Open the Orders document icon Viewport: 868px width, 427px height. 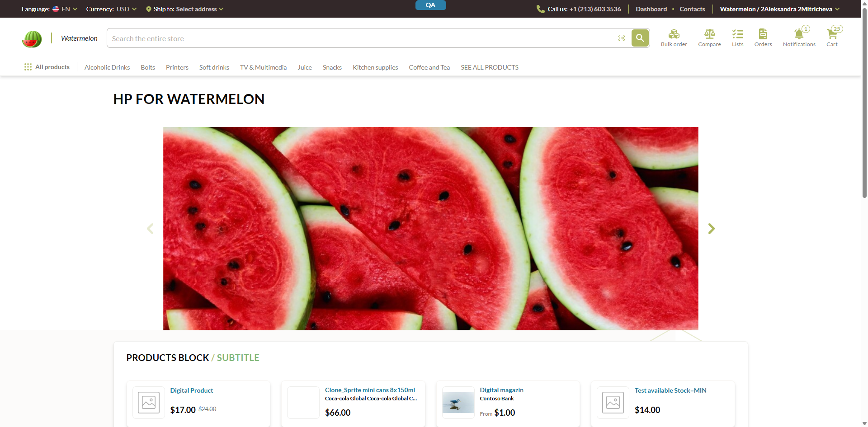763,34
